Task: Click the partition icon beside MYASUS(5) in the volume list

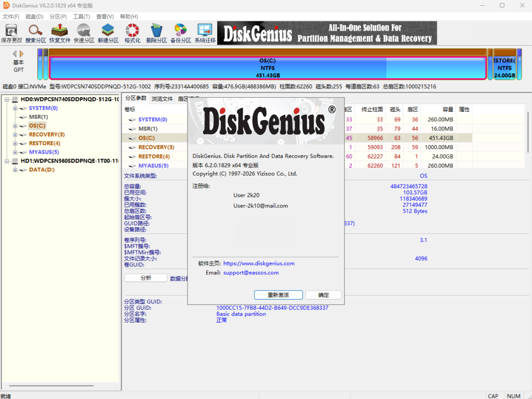Action: (x=132, y=166)
